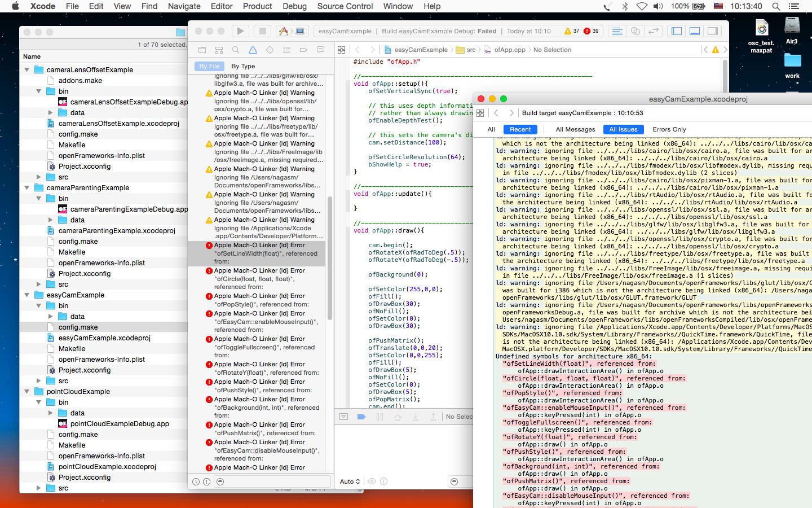The width and height of the screenshot is (812, 508).
Task: Show only recent issues clock filter
Action: [196, 481]
